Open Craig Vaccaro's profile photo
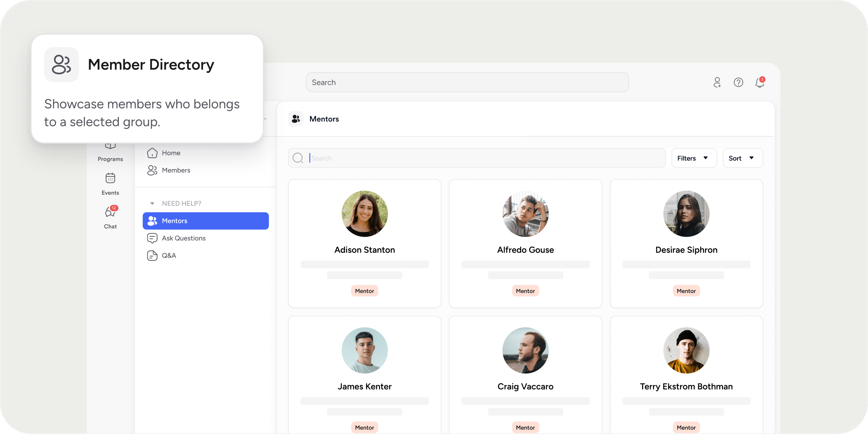This screenshot has height=434, width=868. 525,350
